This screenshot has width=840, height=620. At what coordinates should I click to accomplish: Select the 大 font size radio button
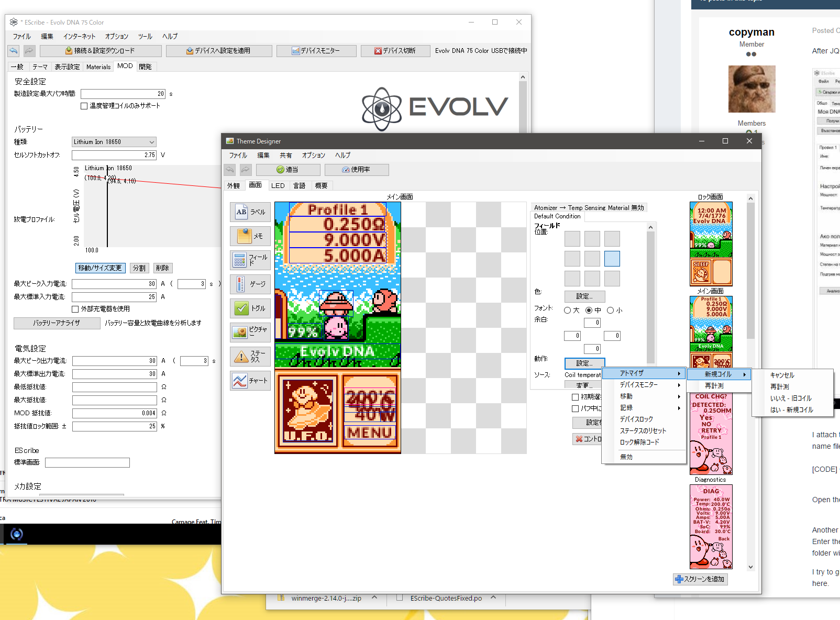567,311
